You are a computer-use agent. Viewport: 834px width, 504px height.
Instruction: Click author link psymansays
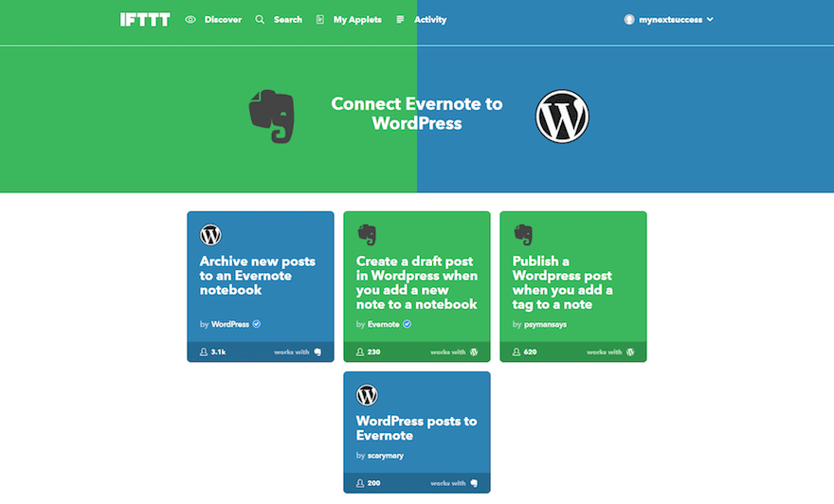pos(545,324)
